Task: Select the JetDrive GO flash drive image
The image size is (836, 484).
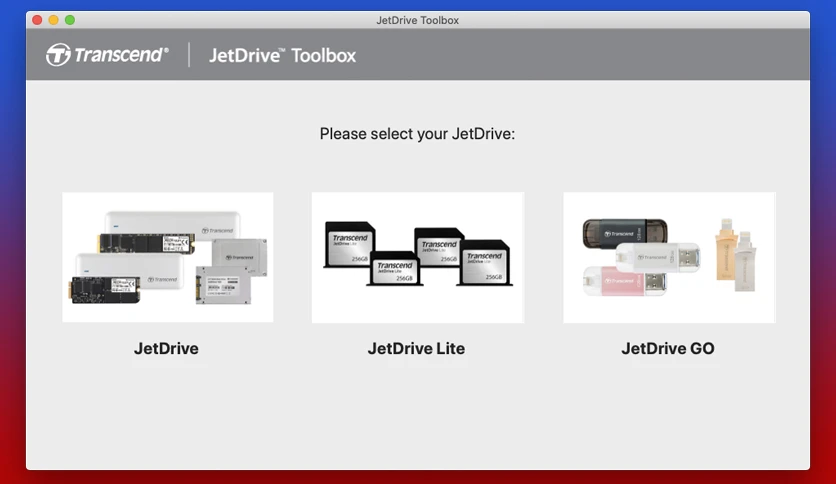Action: point(669,257)
